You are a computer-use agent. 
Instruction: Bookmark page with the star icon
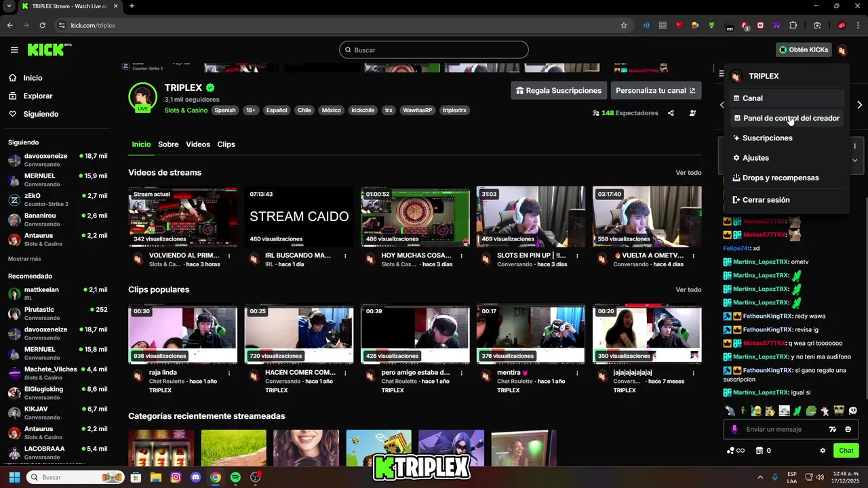click(624, 25)
